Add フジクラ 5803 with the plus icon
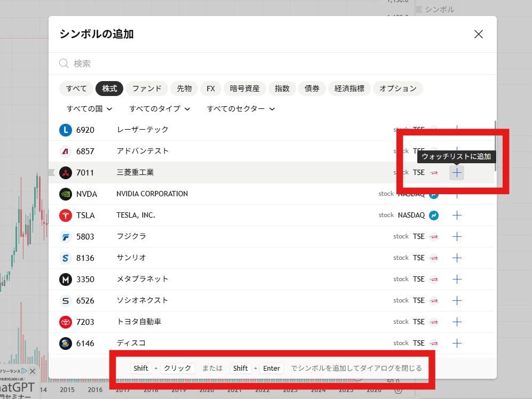This screenshot has width=532, height=399. click(x=457, y=236)
